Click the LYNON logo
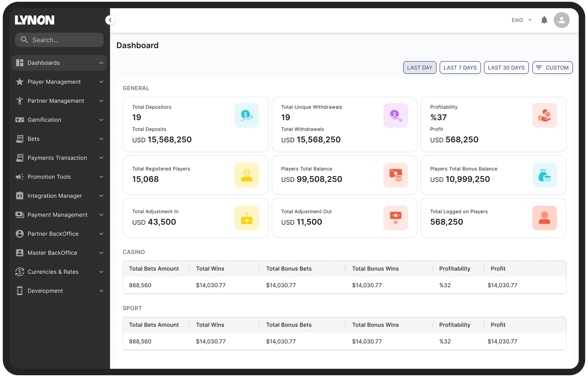Screen dimensions: 588x377 (x=35, y=20)
